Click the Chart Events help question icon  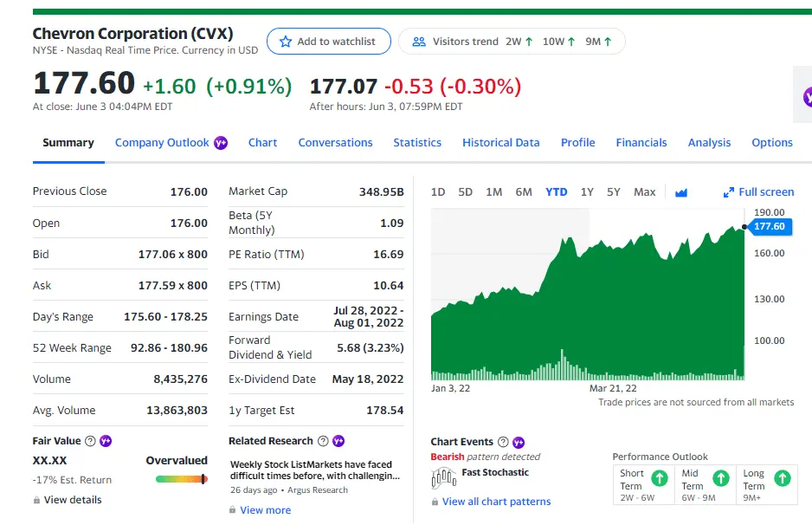(504, 442)
